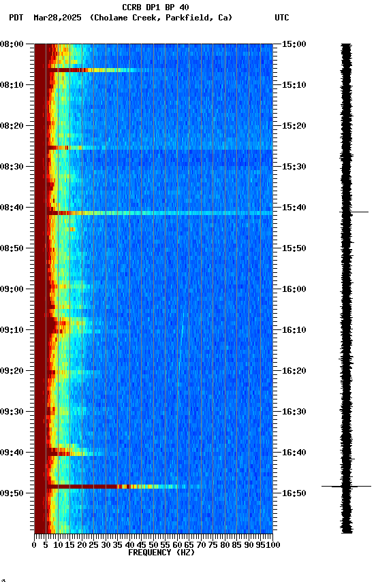The image size is (376, 588).
Task: Click the date 'Mar28,2025'
Action: [57, 18]
